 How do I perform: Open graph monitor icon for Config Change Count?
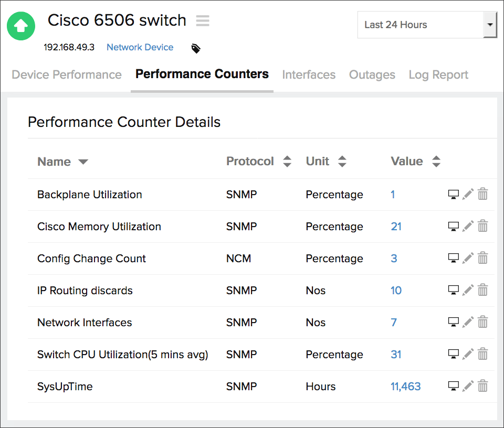click(454, 258)
